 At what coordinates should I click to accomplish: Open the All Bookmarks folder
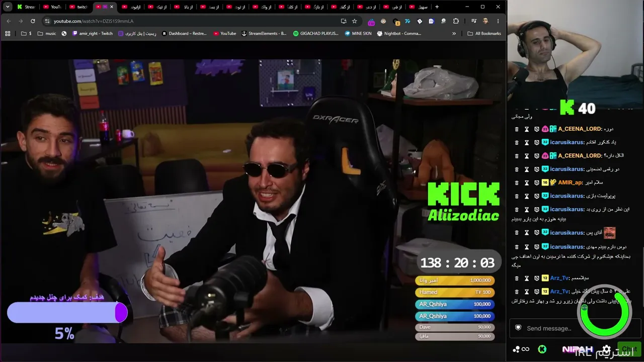pos(484,34)
